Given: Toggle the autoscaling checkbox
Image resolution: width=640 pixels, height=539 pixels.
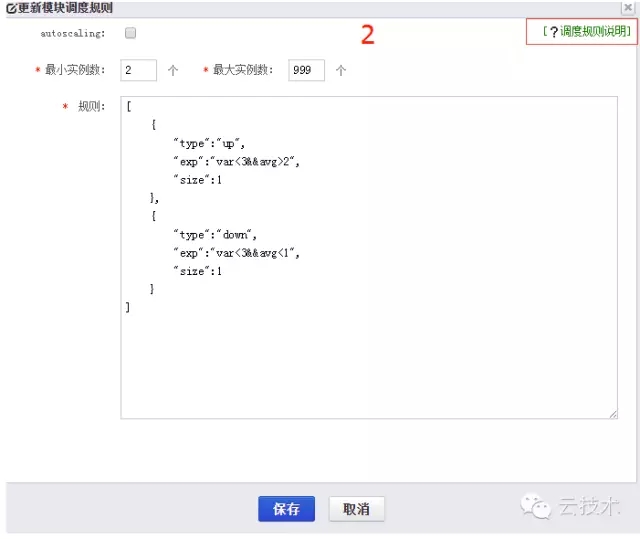Looking at the screenshot, I should click(x=130, y=33).
